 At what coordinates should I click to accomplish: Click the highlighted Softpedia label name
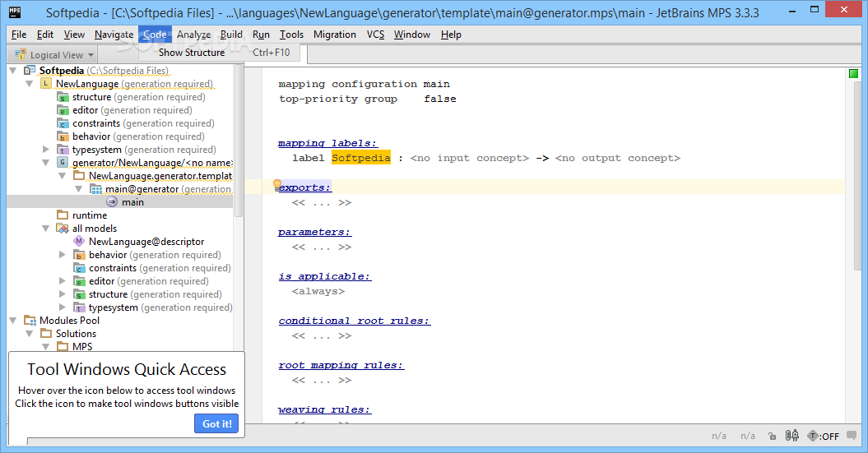coord(361,158)
